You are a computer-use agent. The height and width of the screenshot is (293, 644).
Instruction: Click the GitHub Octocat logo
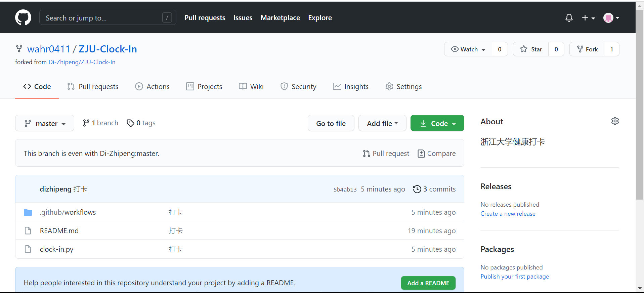[23, 17]
